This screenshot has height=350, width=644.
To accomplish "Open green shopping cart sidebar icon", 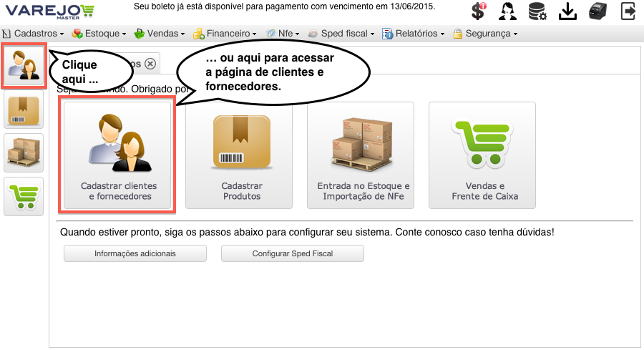I will coord(24,196).
